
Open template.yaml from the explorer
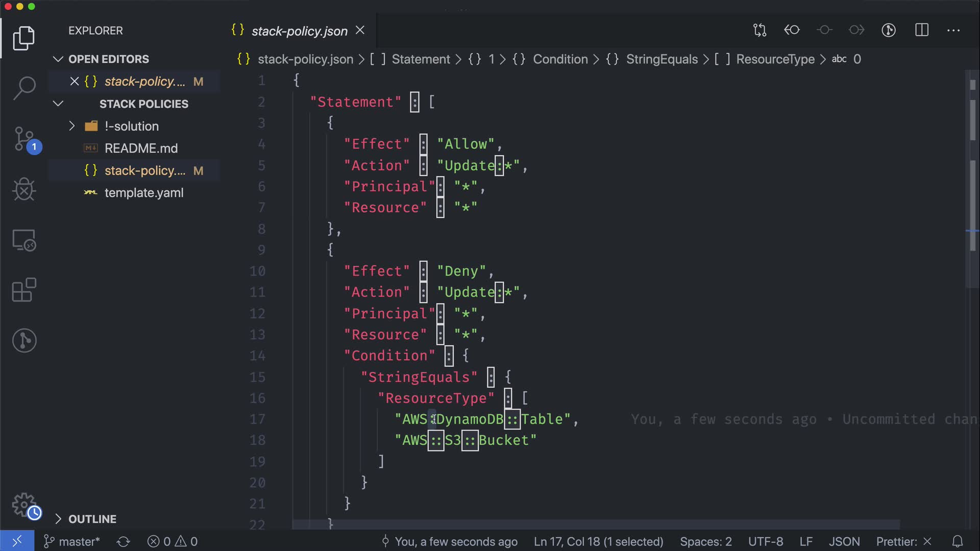click(143, 193)
